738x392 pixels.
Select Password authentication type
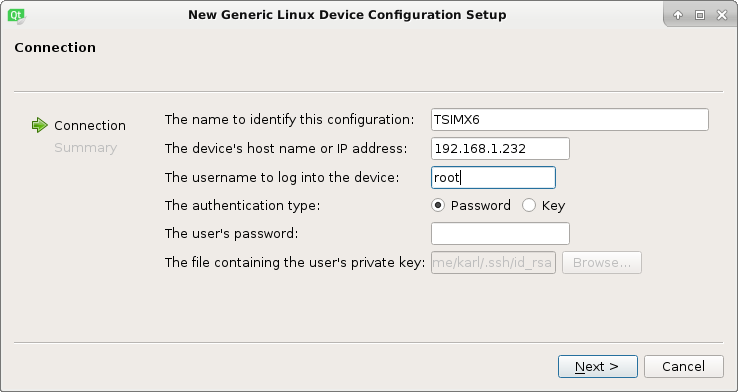pyautogui.click(x=438, y=205)
